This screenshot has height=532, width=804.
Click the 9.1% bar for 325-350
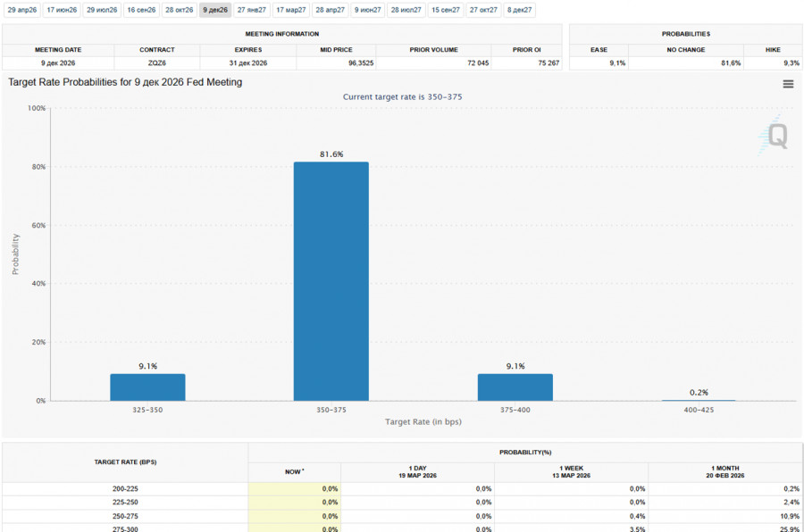tap(147, 387)
